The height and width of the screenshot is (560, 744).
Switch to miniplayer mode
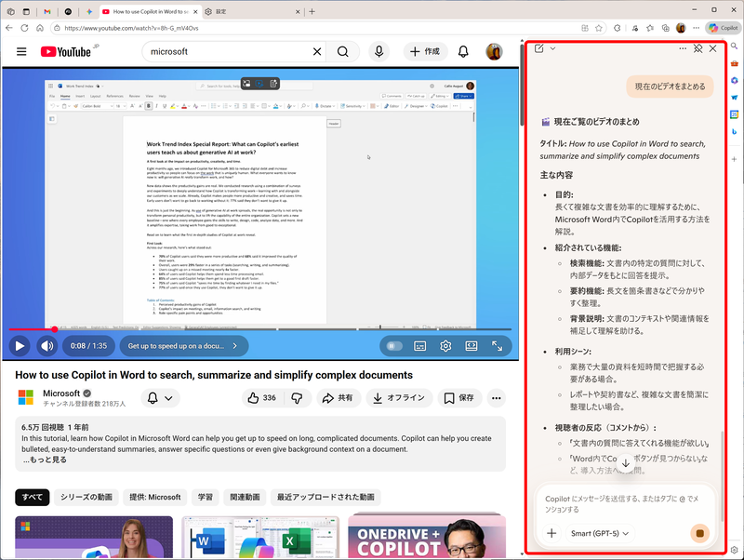click(x=471, y=345)
